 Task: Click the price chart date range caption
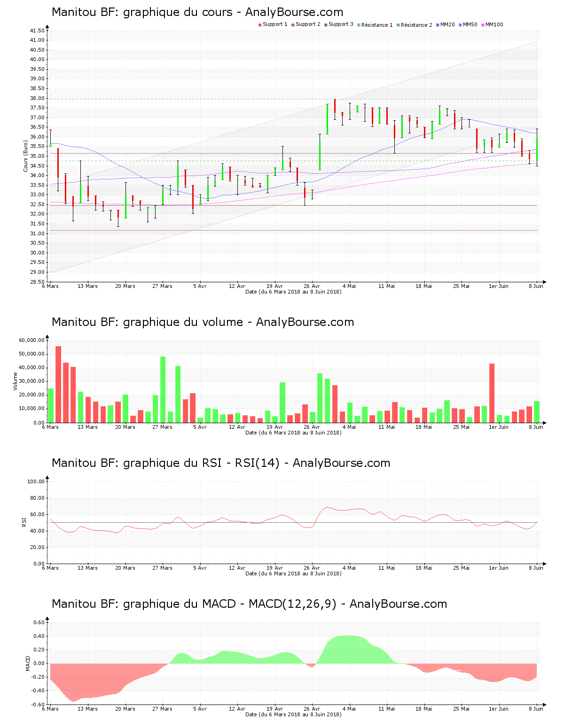pos(294,292)
